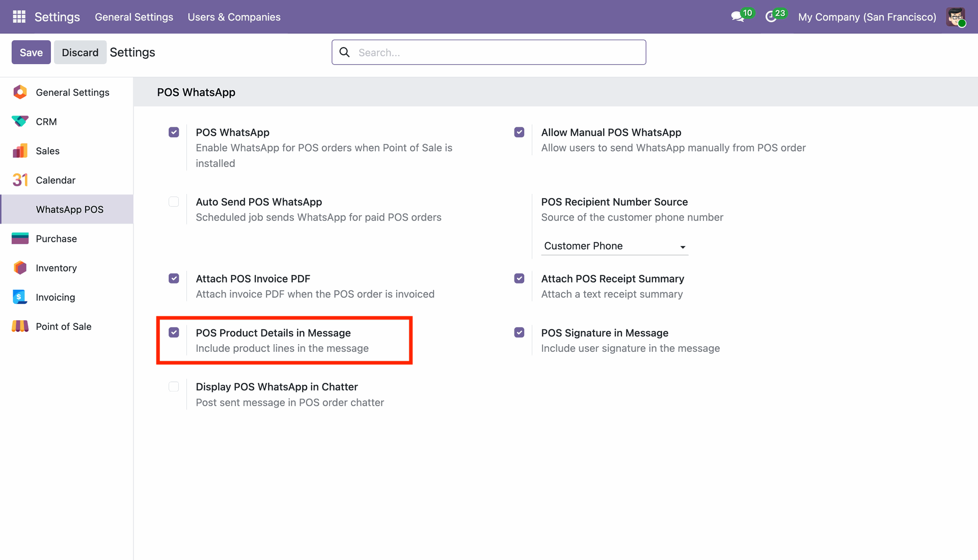The width and height of the screenshot is (978, 560).
Task: Switch to the Inventory settings tab
Action: coord(67,268)
